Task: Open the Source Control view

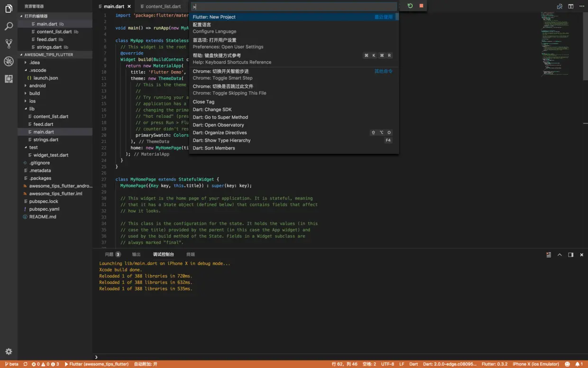Action: point(9,44)
